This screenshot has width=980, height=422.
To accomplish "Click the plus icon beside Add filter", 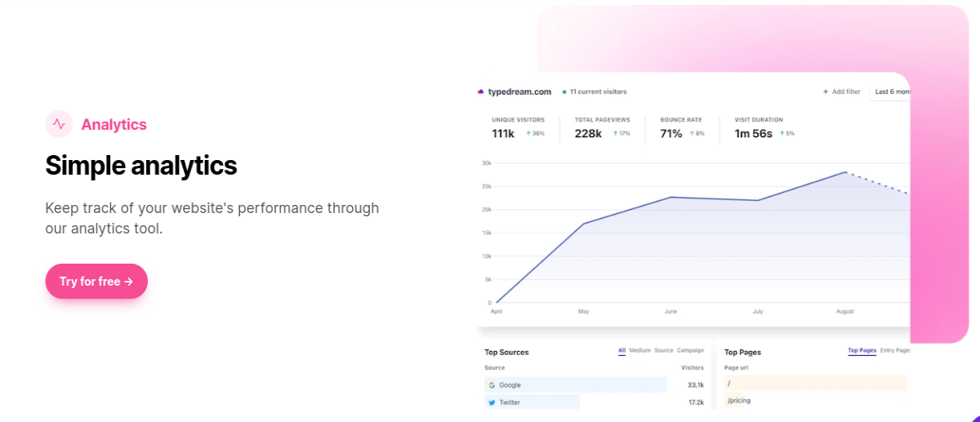I will [826, 92].
